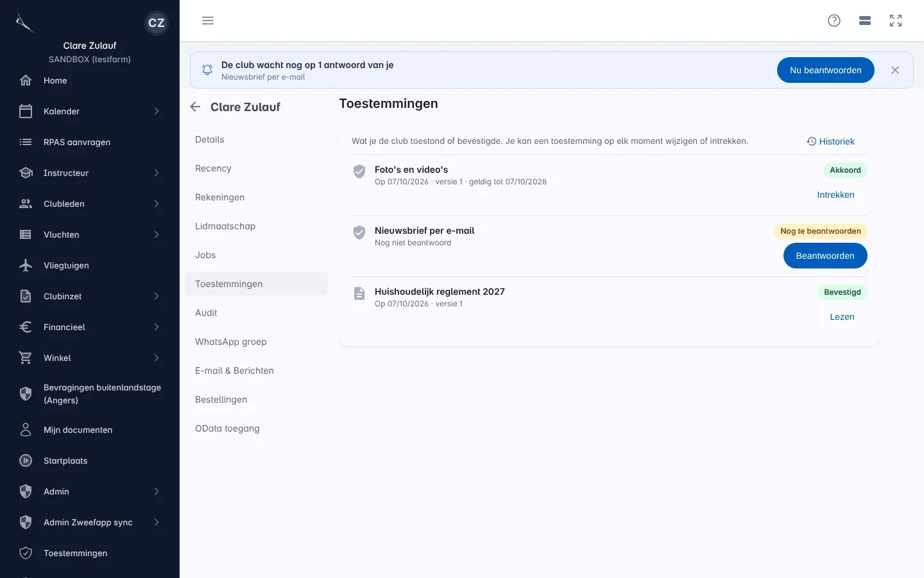Viewport: 924px width, 578px height.
Task: Click the Bevestigd status badge
Action: pos(843,292)
